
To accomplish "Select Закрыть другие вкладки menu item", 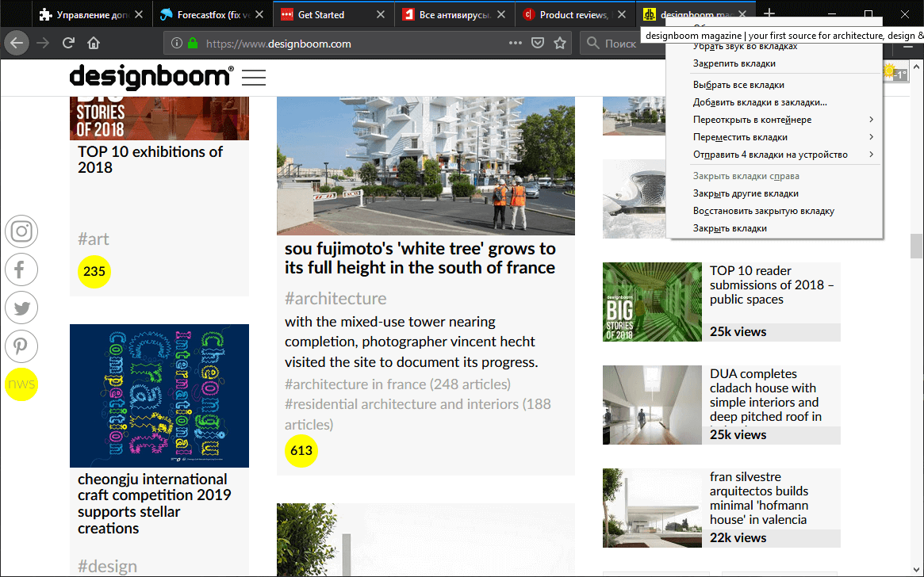I will (x=774, y=193).
